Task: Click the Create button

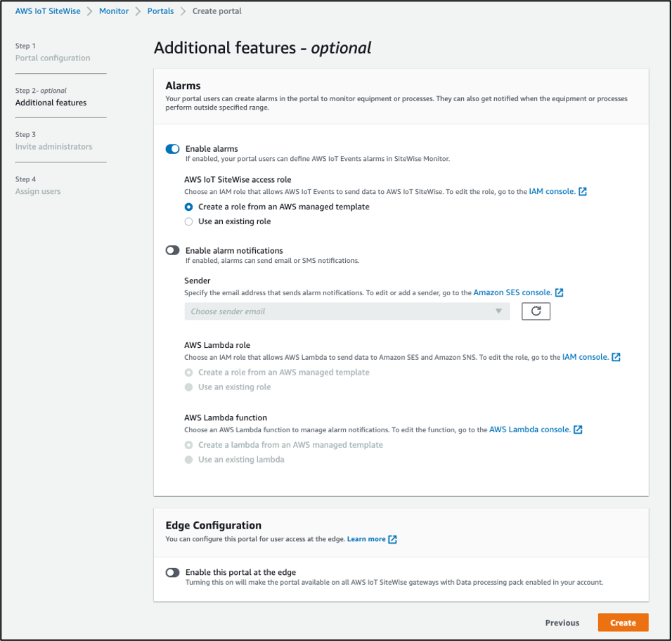Action: [623, 622]
